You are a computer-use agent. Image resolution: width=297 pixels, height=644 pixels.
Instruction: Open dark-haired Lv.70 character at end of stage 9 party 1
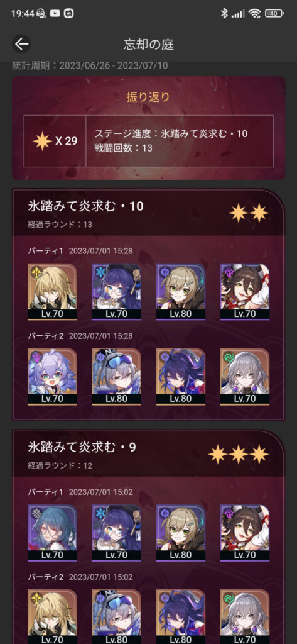point(245,533)
